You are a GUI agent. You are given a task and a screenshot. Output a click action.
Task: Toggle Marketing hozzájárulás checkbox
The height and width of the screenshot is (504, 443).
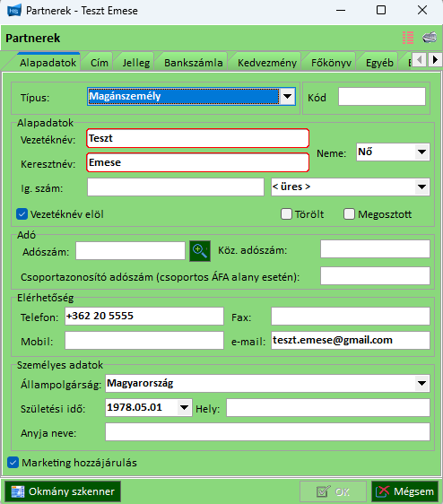click(x=13, y=463)
